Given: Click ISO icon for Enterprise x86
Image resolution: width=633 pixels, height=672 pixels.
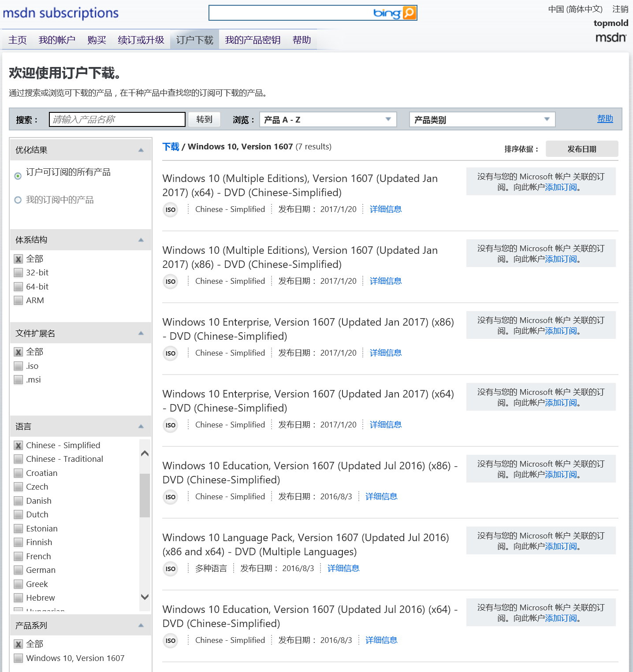Looking at the screenshot, I should (x=171, y=353).
